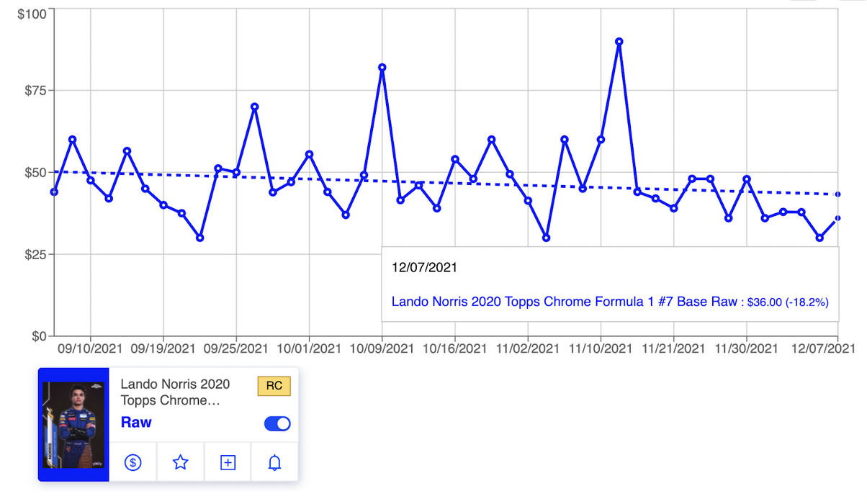Click the star favorite icon

click(180, 462)
